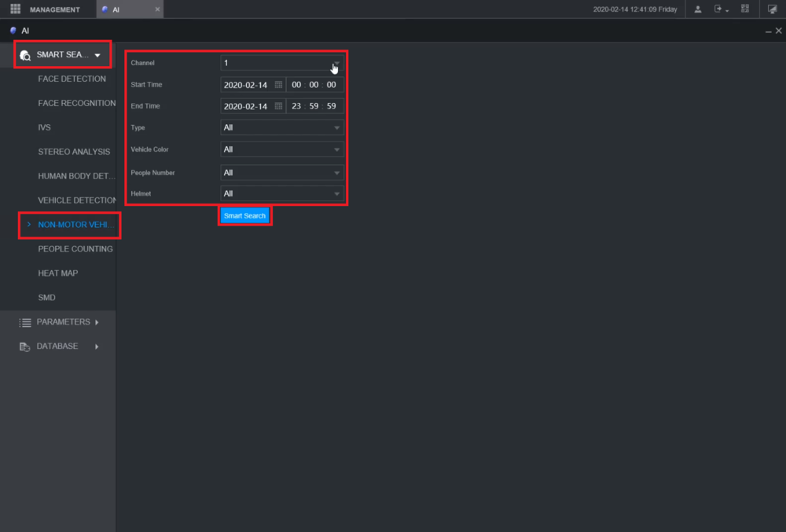Click the user account icon

point(697,9)
